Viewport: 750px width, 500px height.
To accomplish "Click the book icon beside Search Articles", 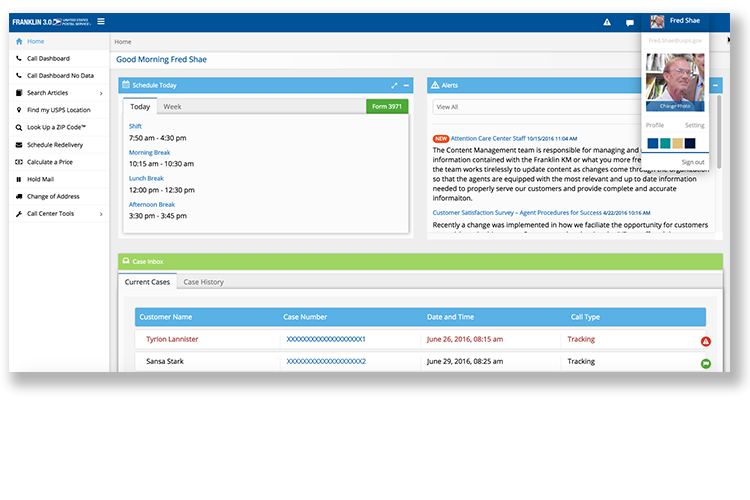I will [x=19, y=93].
